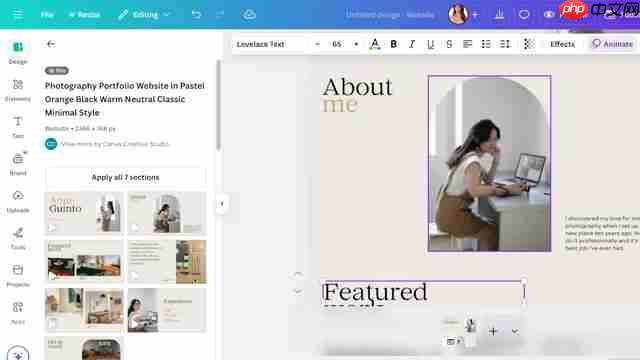Expand the page options chevron at bottom
The width and height of the screenshot is (640, 360).
tap(515, 331)
